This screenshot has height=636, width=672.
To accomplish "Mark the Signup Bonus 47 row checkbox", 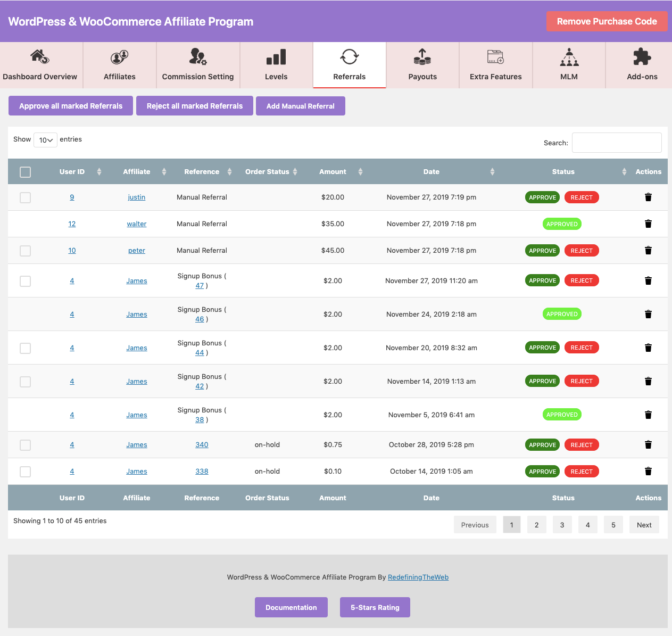I will click(25, 281).
